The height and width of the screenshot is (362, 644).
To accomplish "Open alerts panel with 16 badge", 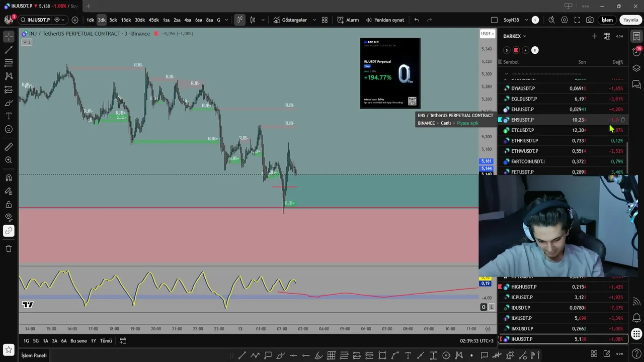I will [636, 51].
